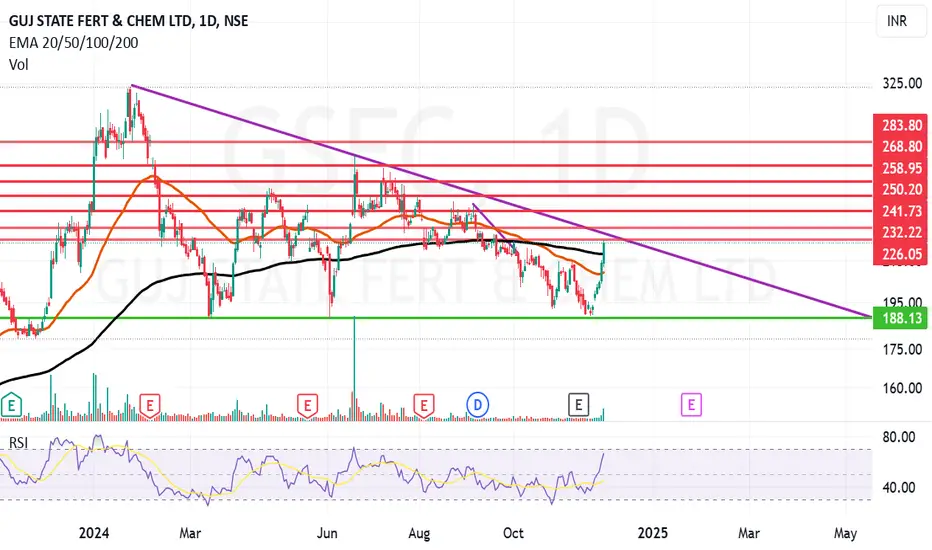Viewport: 932px width, 550px height.
Task: Click the EMA 20/50/100/200 indicator label
Action: tap(74, 43)
